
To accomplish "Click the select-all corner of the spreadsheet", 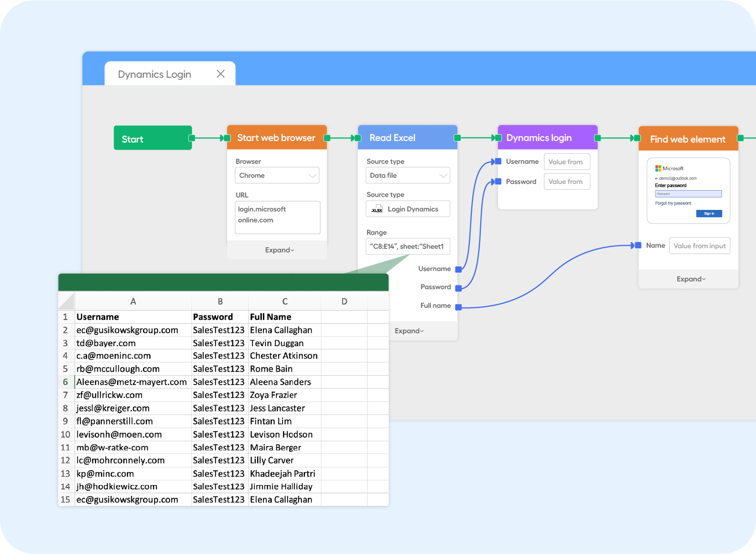I will pyautogui.click(x=66, y=301).
